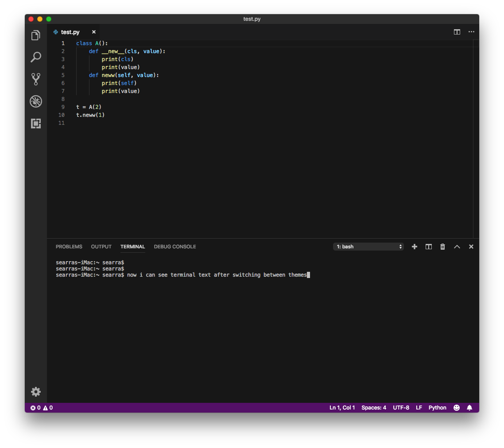Open the 1: bash terminal selector
The image size is (504, 448).
coord(368,247)
